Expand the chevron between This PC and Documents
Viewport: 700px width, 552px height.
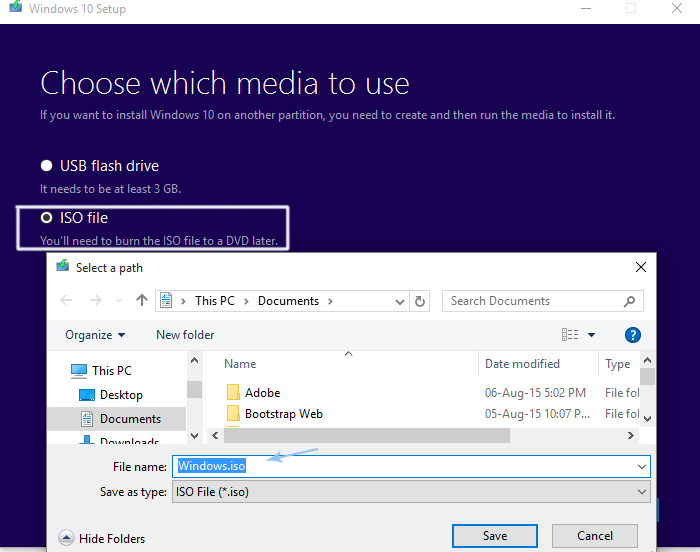click(x=246, y=301)
